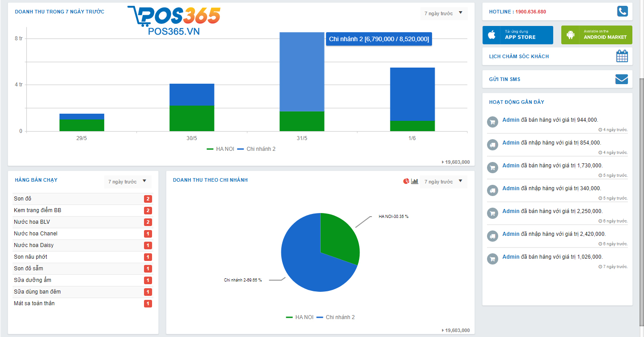Click cart icon beside the 1,026,000 sale
The image size is (644, 337).
point(492,259)
